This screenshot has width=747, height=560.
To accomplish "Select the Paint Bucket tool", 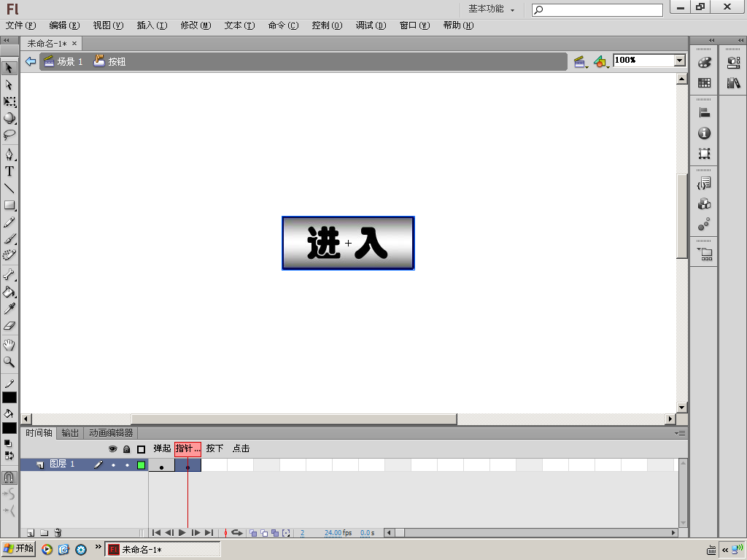I will [9, 292].
